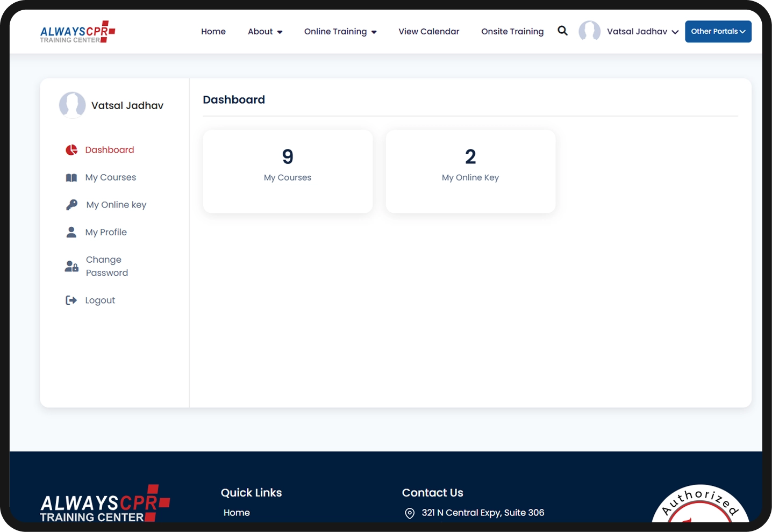Viewport: 772px width, 532px height.
Task: Expand the Vatsal Jadhav account dropdown
Action: (x=642, y=31)
